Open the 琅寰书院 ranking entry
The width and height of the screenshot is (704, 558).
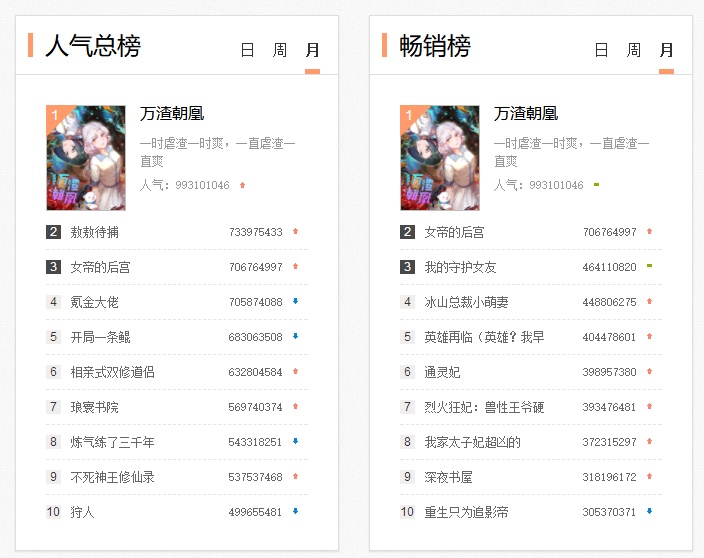(x=94, y=407)
